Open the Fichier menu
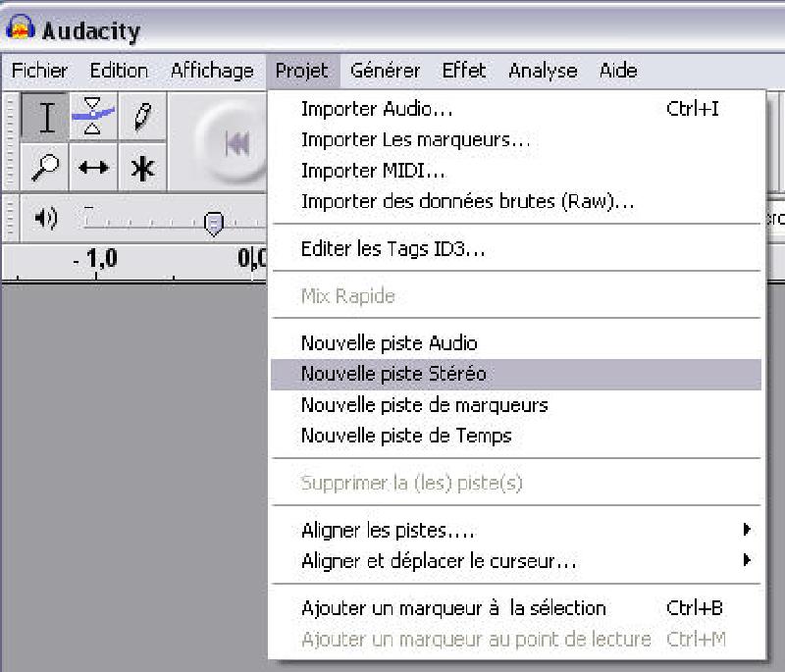This screenshot has height=672, width=785. click(39, 71)
